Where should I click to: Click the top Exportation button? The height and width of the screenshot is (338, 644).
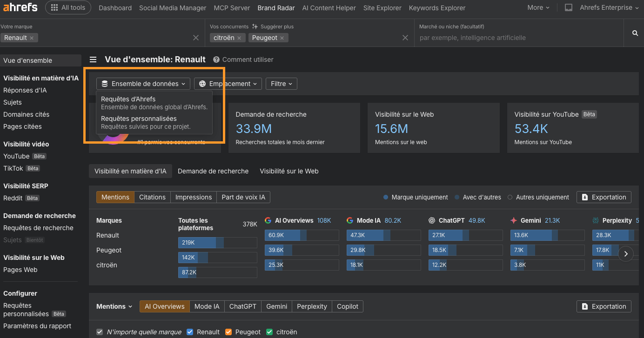(604, 197)
